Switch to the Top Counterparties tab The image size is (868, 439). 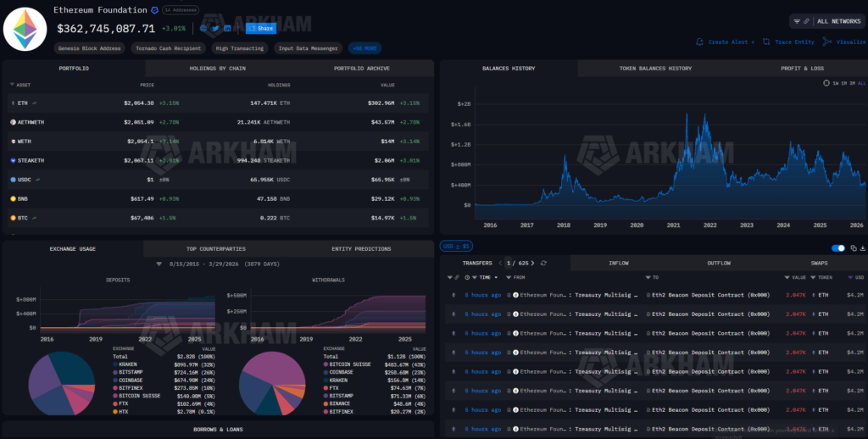coord(216,248)
